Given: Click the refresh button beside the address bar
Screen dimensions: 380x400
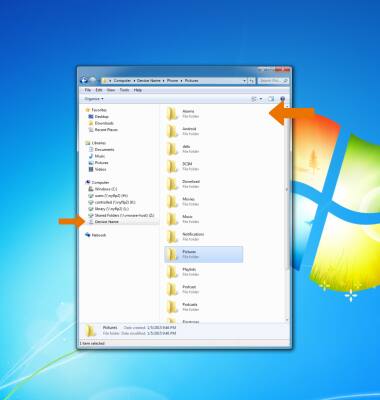Looking at the screenshot, I should [x=252, y=81].
